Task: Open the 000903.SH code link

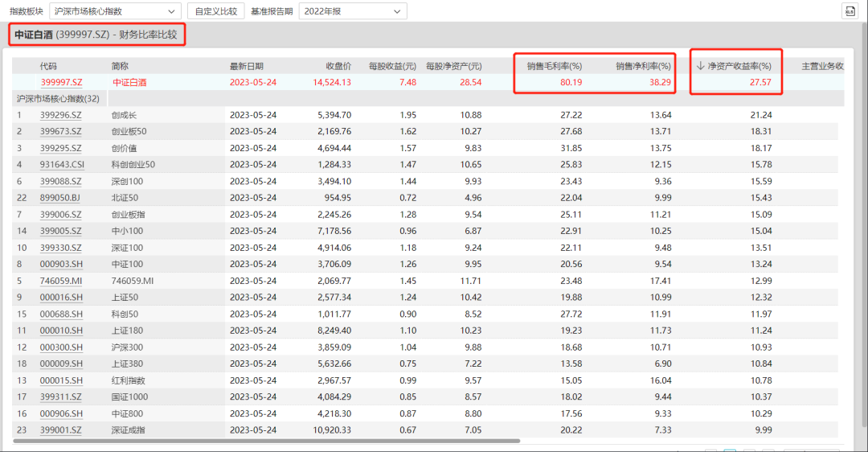Action: tap(61, 265)
